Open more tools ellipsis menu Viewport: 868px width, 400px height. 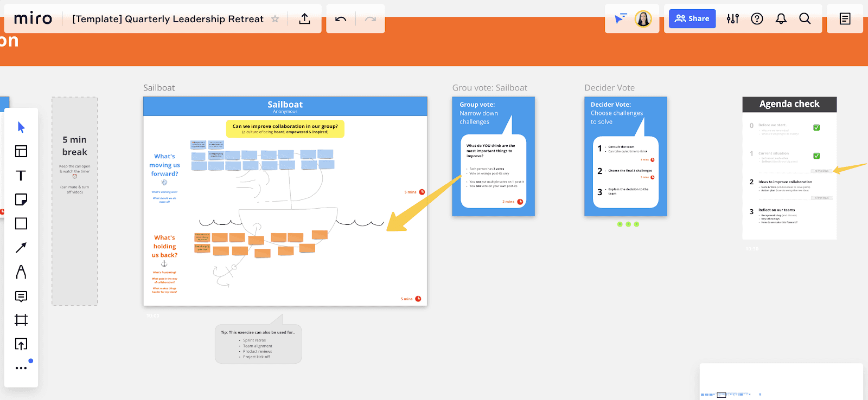tap(21, 368)
